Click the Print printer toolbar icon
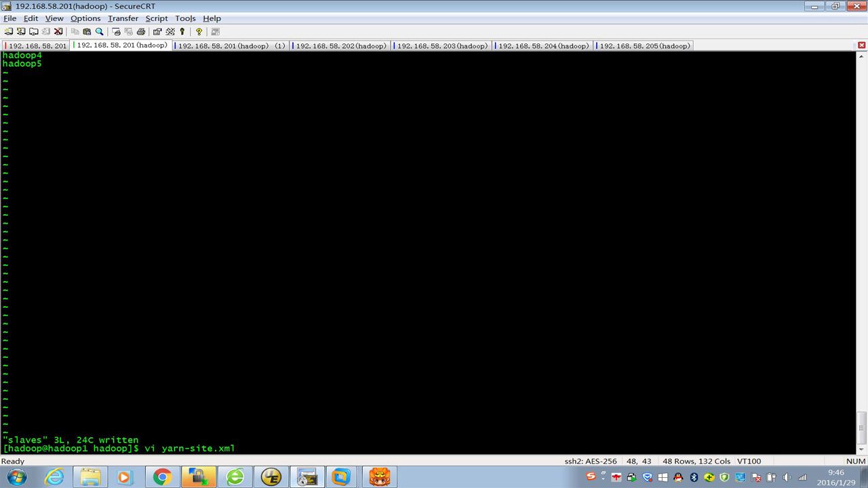This screenshot has height=488, width=868. 140,31
